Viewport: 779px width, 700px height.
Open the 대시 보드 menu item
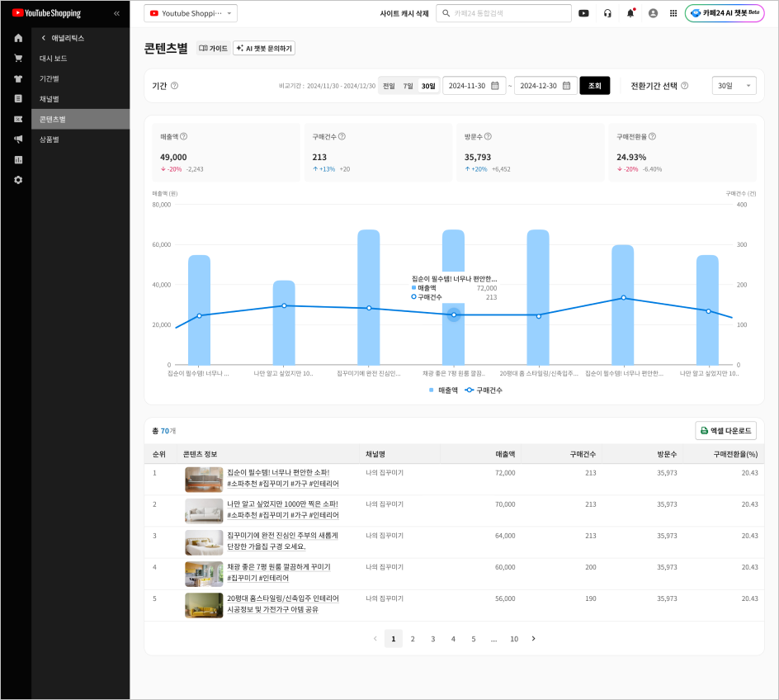pos(81,59)
